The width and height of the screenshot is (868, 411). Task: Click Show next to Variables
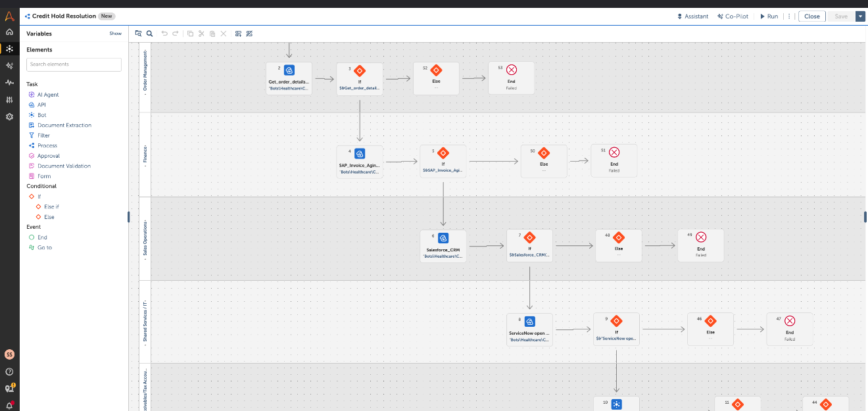tap(115, 34)
